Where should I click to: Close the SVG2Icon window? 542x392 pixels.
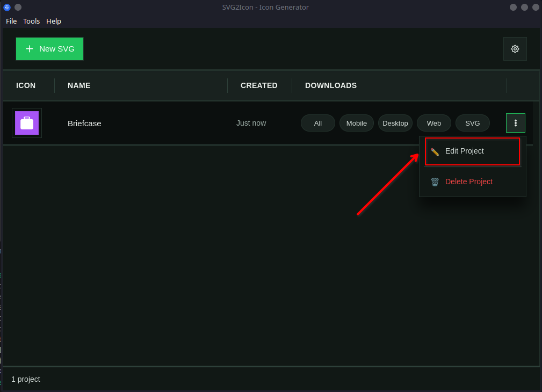(x=536, y=7)
